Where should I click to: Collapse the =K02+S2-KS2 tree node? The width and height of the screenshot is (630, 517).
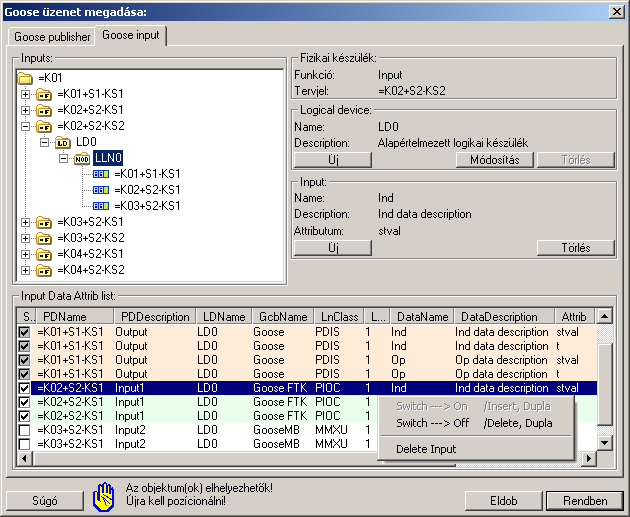[25, 127]
